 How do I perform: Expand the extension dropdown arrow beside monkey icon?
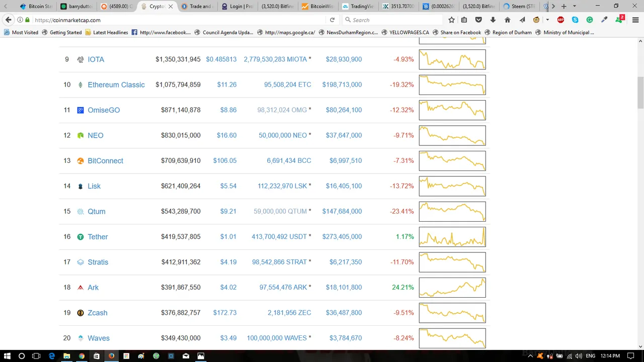[547, 20]
